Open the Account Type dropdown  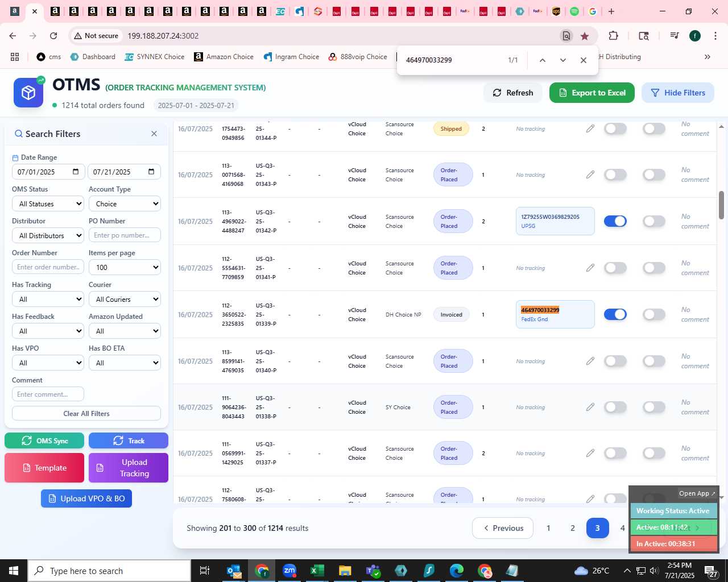click(125, 203)
